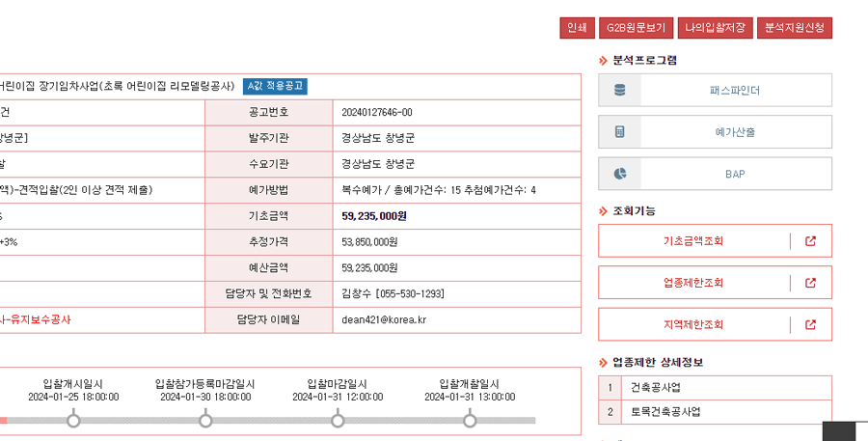The image size is (868, 441).
Task: Open 패스파인더 analysis program
Action: 734,91
